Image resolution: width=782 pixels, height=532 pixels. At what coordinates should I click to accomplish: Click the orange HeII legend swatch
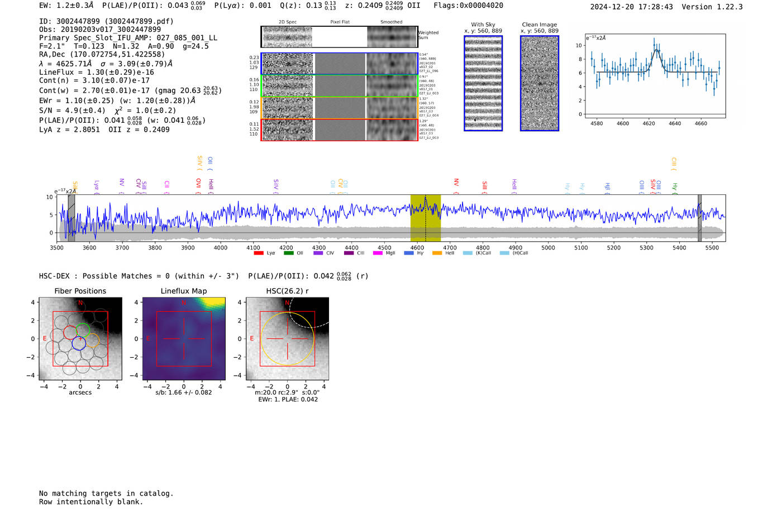pos(437,253)
